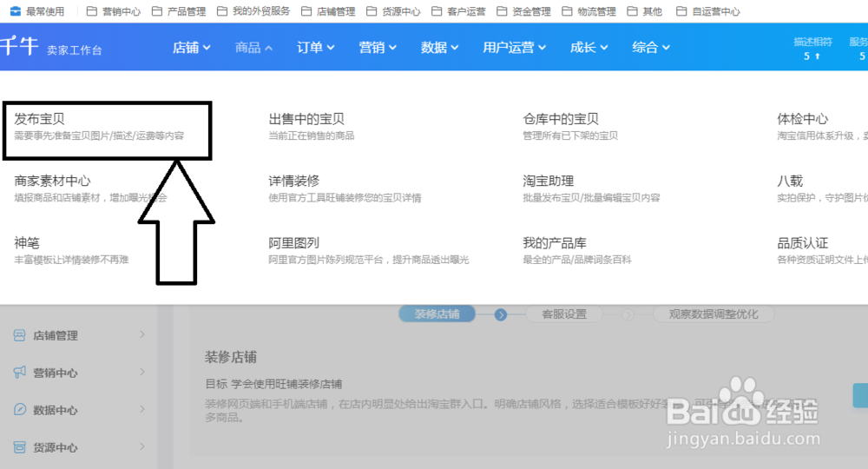Viewport: 868px width, 469px height.
Task: Click 卖家工作台 header text
Action: click(74, 50)
